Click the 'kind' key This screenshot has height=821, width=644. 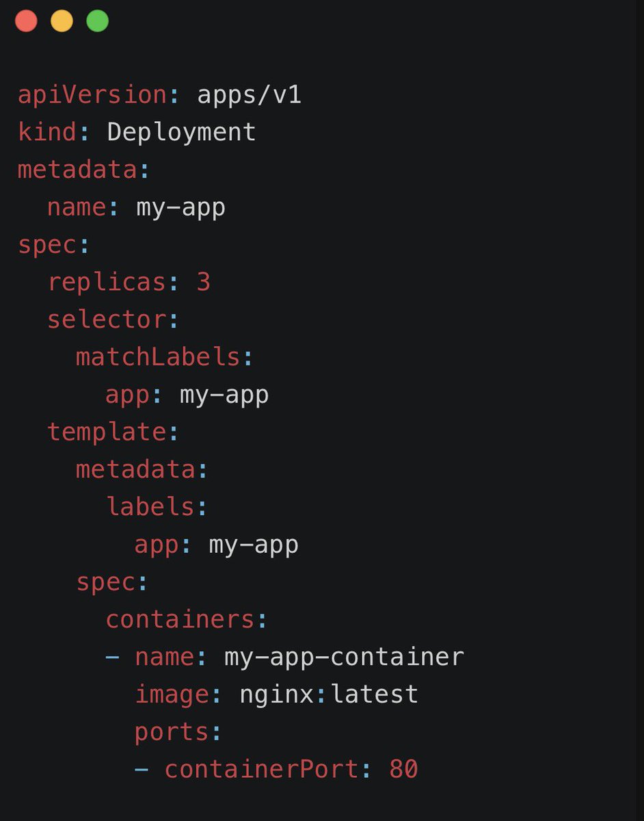coord(47,131)
